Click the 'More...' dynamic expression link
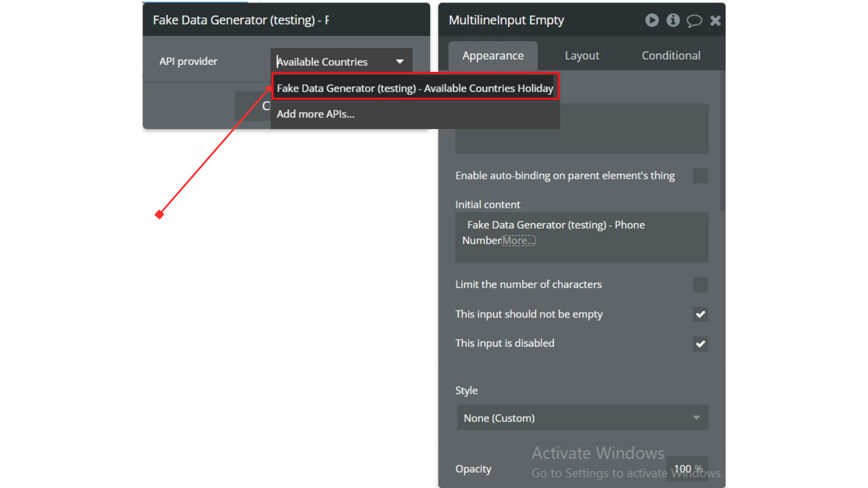 pos(519,240)
